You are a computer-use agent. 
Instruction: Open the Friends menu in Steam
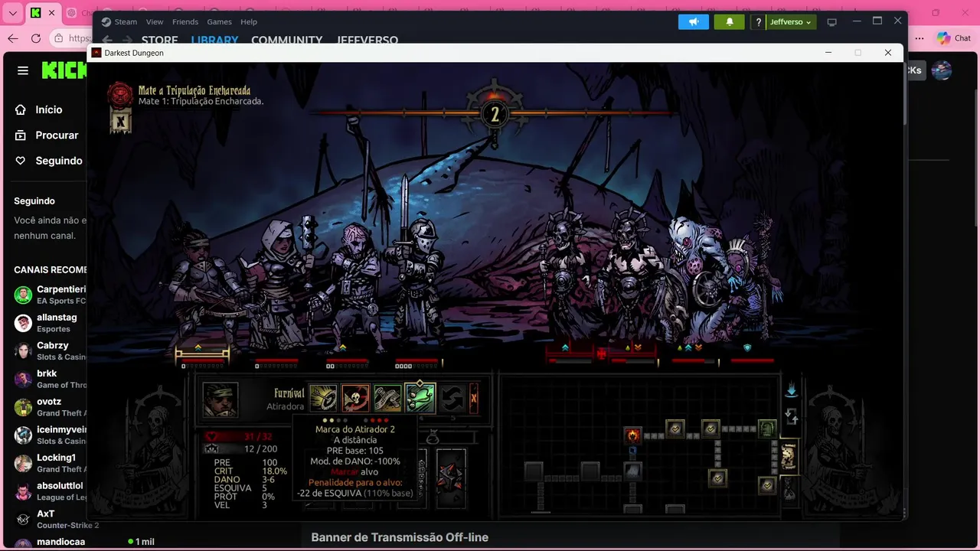pos(185,21)
